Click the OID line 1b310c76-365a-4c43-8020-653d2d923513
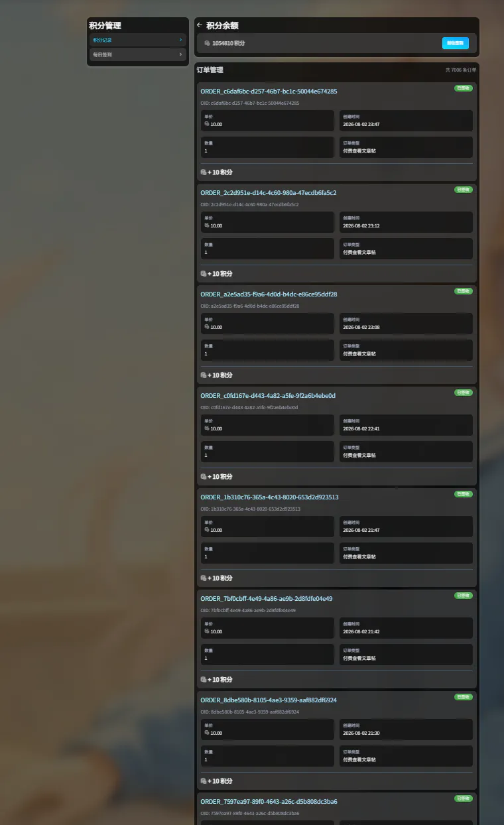The height and width of the screenshot is (825, 504). click(x=251, y=509)
